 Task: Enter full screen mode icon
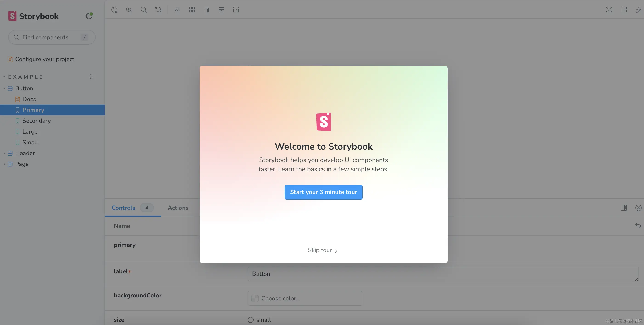pyautogui.click(x=609, y=10)
